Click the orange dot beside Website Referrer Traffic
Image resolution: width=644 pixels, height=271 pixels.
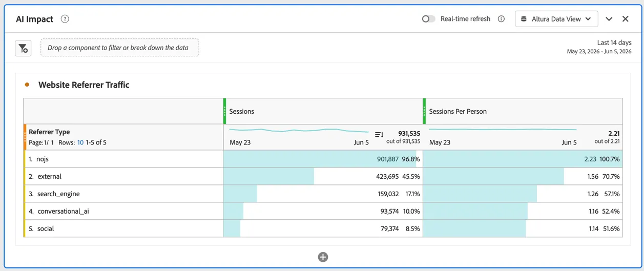[x=27, y=85]
